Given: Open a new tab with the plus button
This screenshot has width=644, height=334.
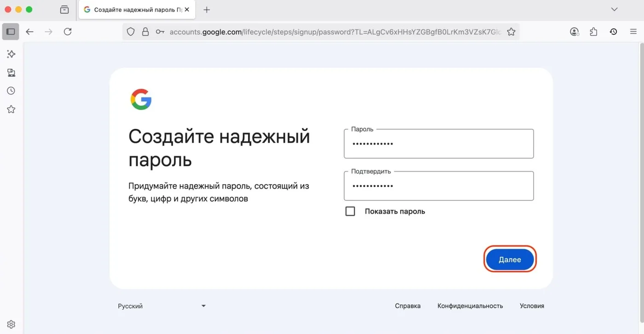Looking at the screenshot, I should [x=207, y=10].
